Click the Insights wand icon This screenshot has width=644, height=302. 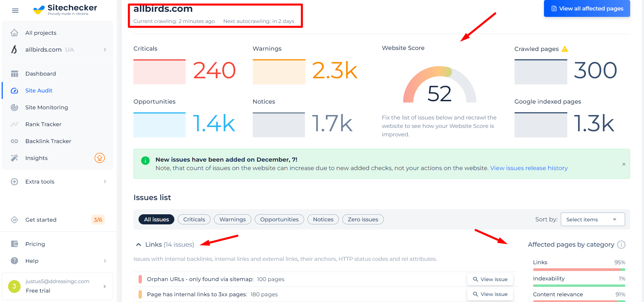click(x=15, y=158)
